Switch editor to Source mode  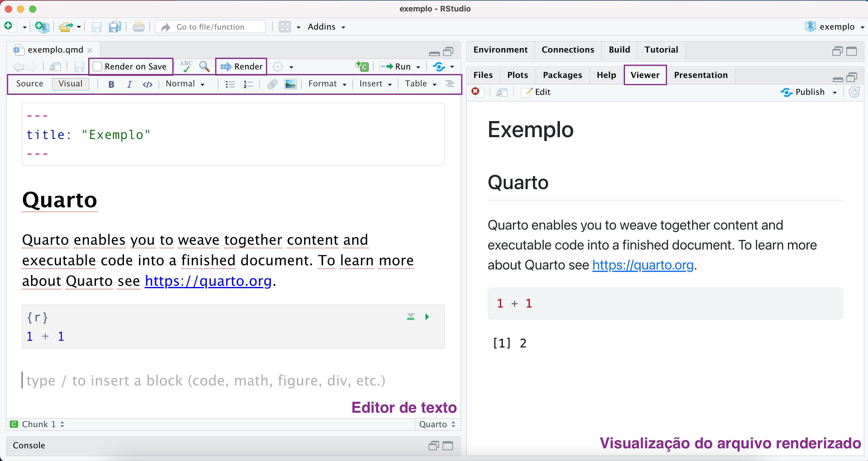30,83
